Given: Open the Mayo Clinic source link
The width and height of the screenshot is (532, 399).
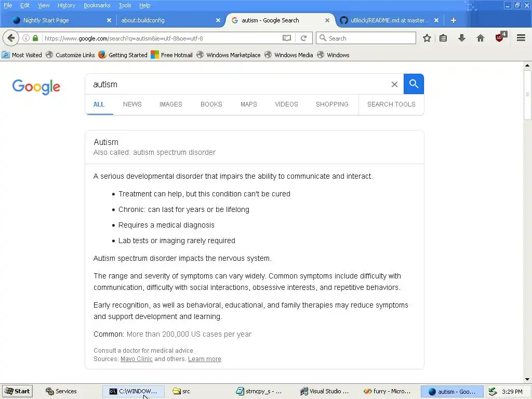Looking at the screenshot, I should pos(137,359).
